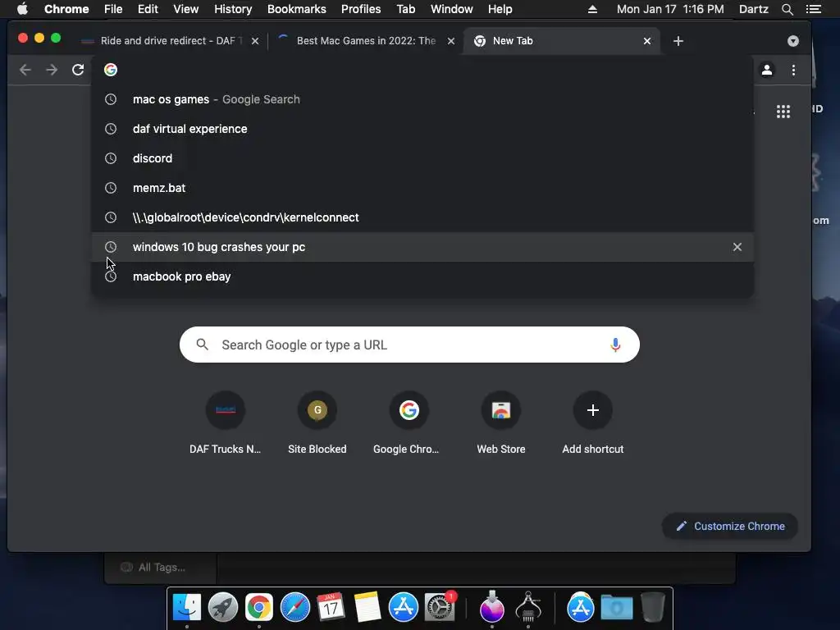Viewport: 840px width, 630px height.
Task: Open the Chrome profile avatar
Action: pos(767,71)
